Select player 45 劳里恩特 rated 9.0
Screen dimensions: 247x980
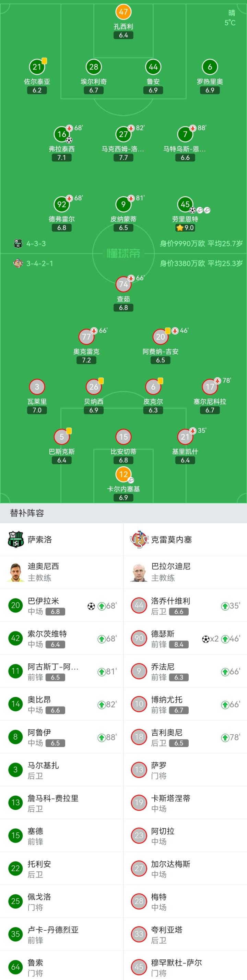click(x=185, y=204)
